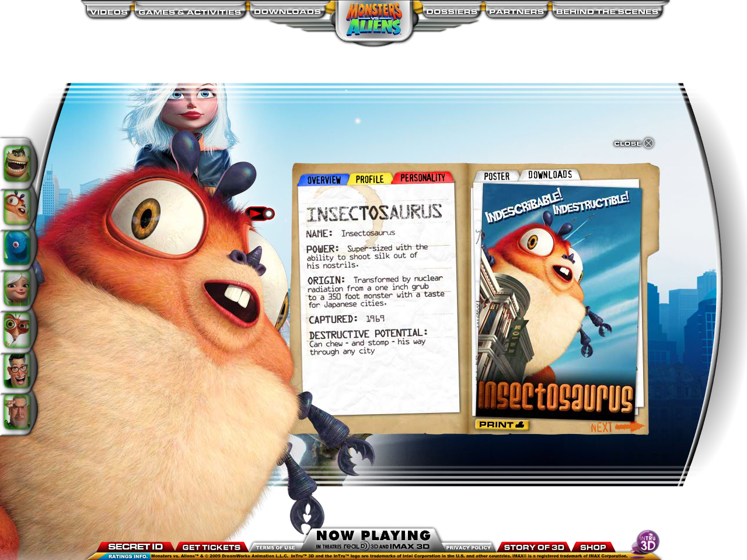Click the 'ORIGIN:' label in dossier
This screenshot has width=747, height=560.
[x=326, y=280]
